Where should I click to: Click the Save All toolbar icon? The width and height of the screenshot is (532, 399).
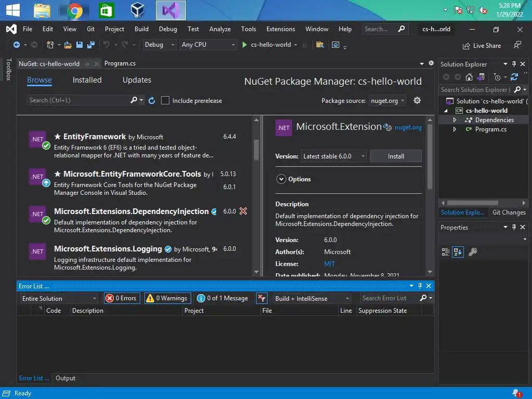(91, 45)
